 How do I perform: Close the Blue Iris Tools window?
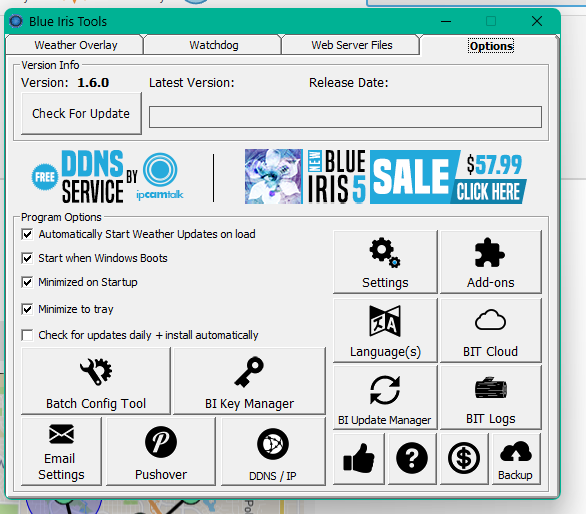[x=537, y=21]
